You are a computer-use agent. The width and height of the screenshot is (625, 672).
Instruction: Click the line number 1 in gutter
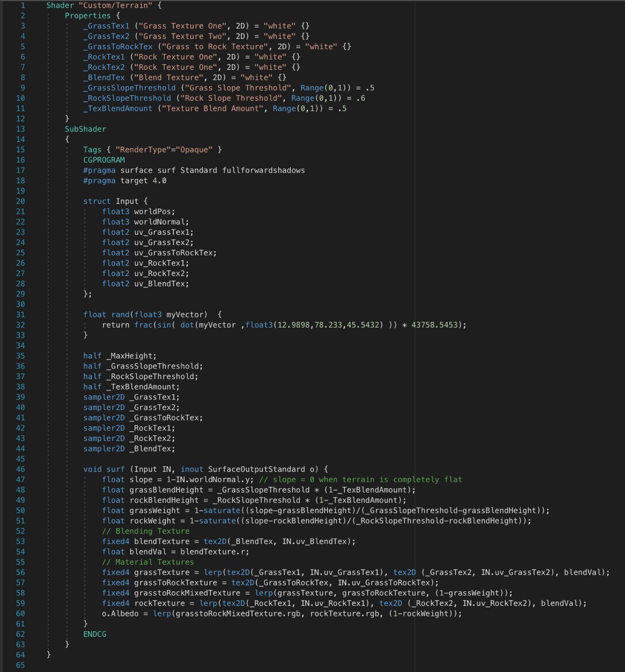23,5
